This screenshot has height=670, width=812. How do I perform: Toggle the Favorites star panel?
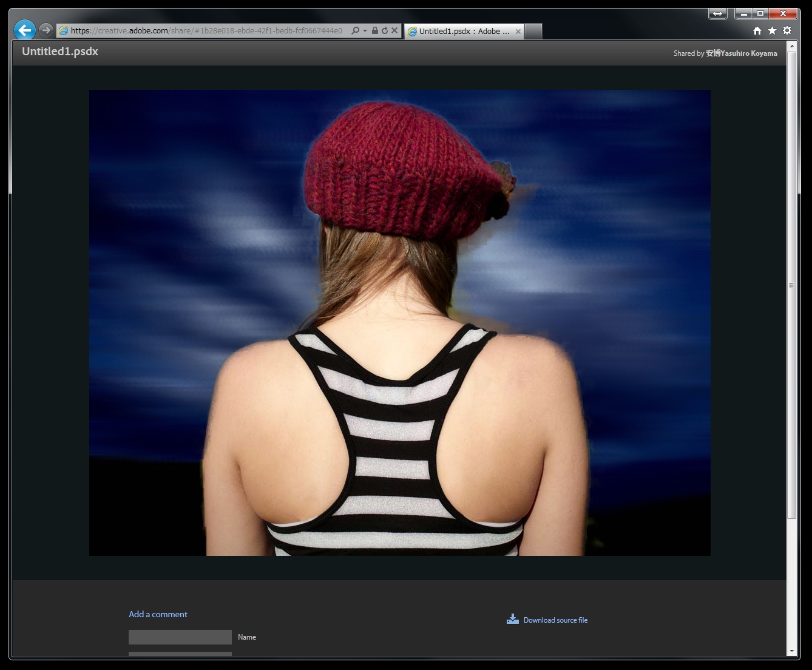[x=771, y=29]
